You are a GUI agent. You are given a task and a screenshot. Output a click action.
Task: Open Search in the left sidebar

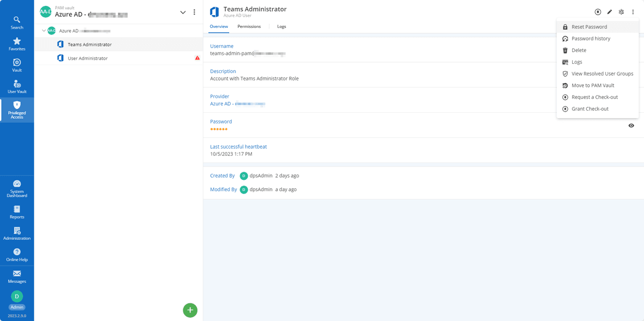pyautogui.click(x=17, y=23)
